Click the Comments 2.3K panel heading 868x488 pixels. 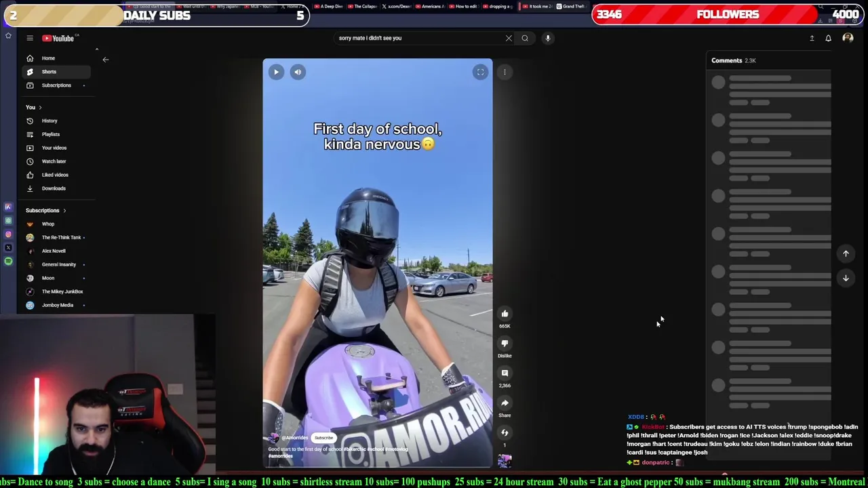733,60
